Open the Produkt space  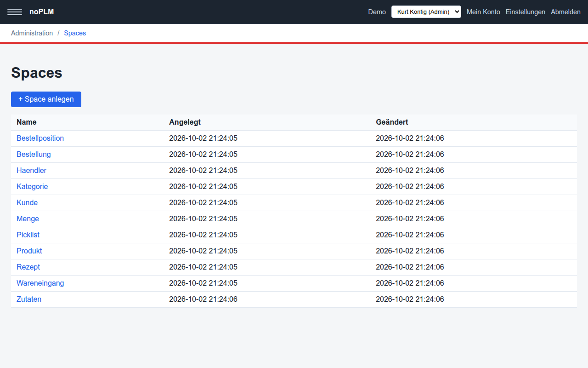click(x=29, y=251)
